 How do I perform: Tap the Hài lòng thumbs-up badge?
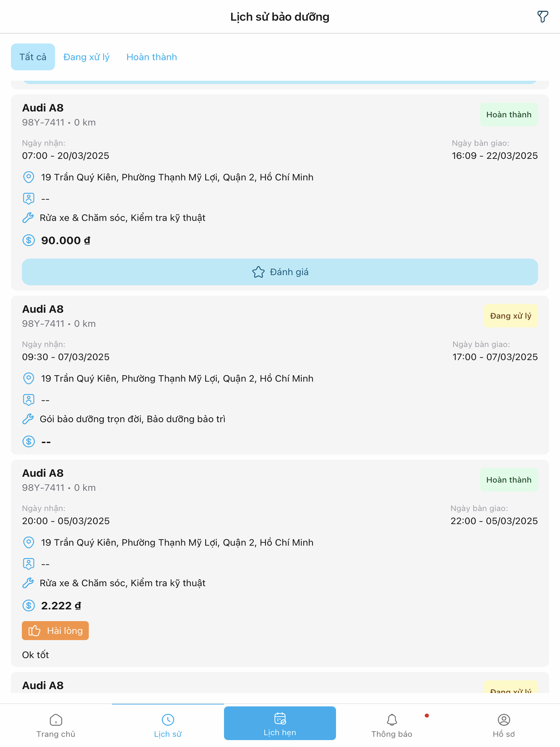coord(56,631)
